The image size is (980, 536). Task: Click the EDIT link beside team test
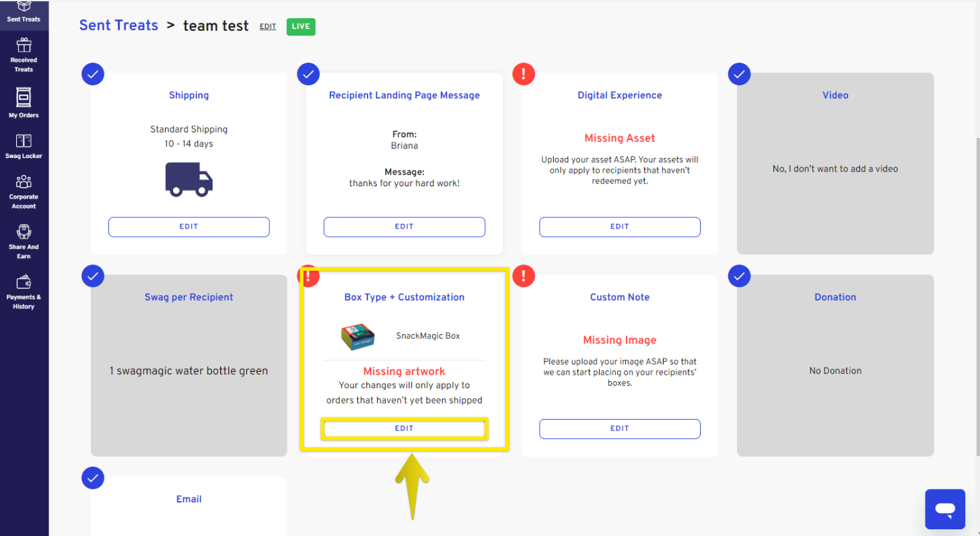tap(268, 27)
